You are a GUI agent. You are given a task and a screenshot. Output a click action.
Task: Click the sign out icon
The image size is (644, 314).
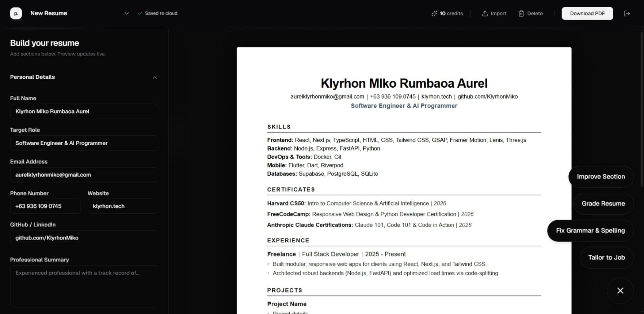click(x=627, y=14)
